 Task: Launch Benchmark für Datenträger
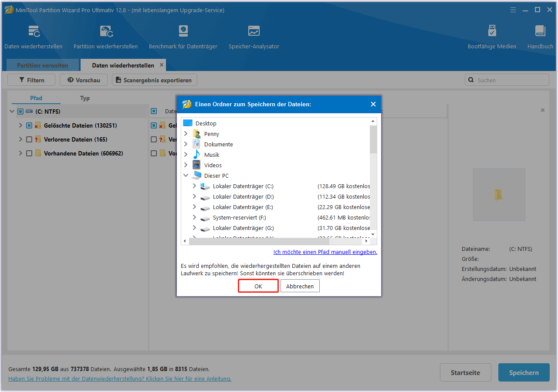tap(183, 37)
